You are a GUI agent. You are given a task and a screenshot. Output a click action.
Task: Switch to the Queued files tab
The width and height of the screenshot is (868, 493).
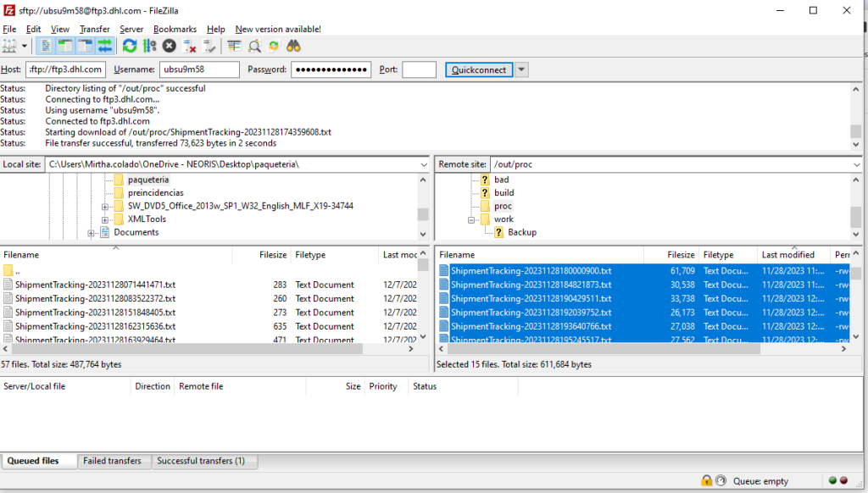pos(39,462)
